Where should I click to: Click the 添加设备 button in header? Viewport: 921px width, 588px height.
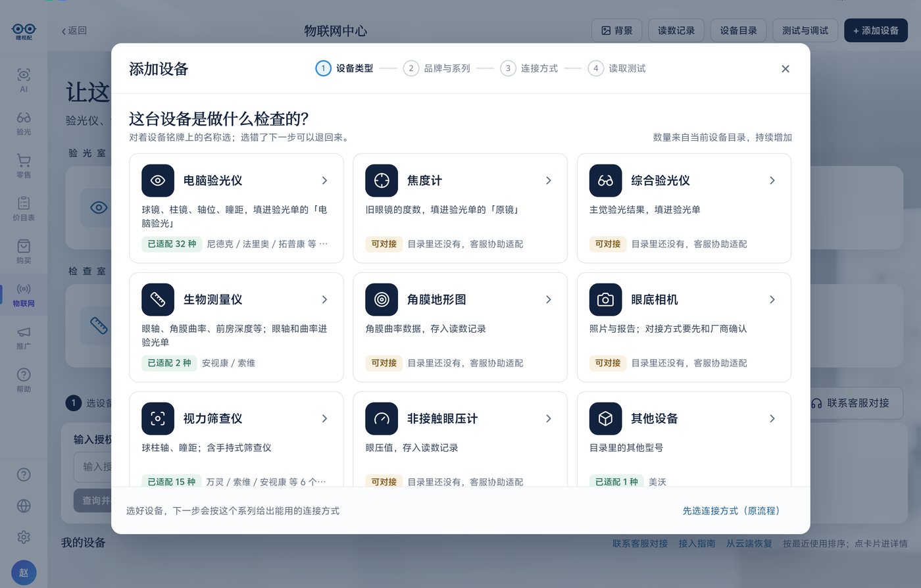tap(876, 30)
